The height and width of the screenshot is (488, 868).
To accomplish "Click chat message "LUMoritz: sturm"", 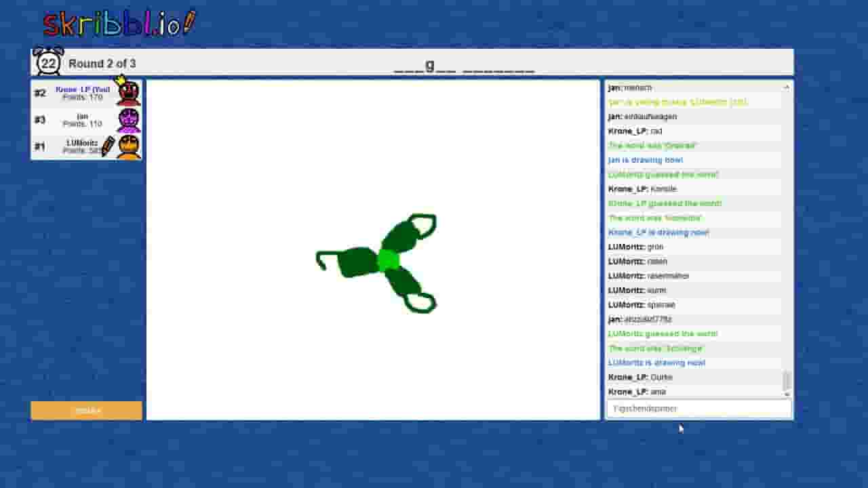I will [637, 290].
